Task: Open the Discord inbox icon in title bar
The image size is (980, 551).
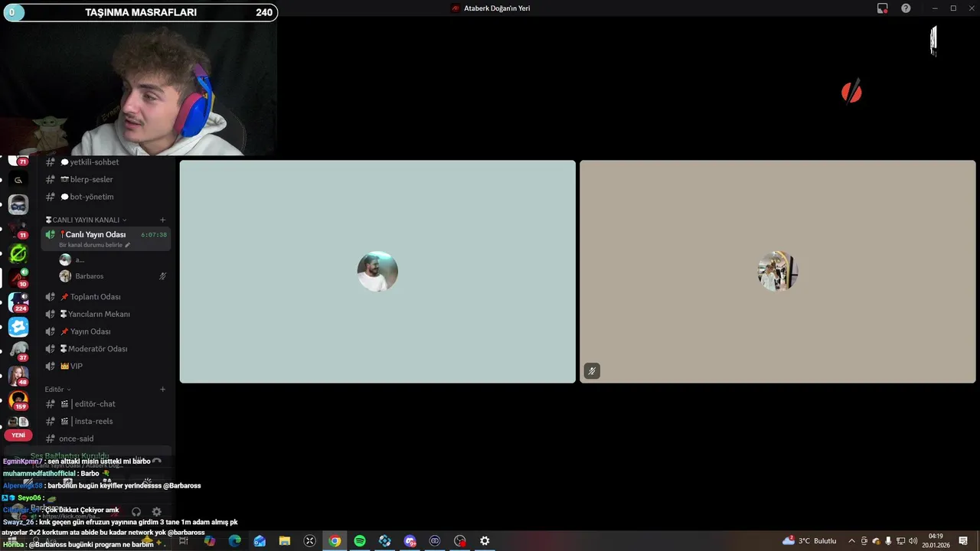Action: (x=883, y=8)
